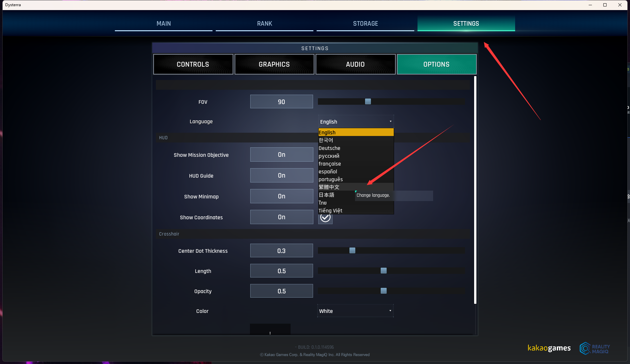Close the Dysterra window
Viewport: 630px width, 364px height.
pyautogui.click(x=620, y=5)
